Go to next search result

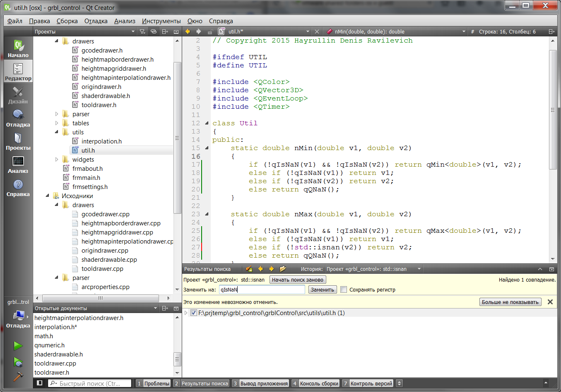272,269
